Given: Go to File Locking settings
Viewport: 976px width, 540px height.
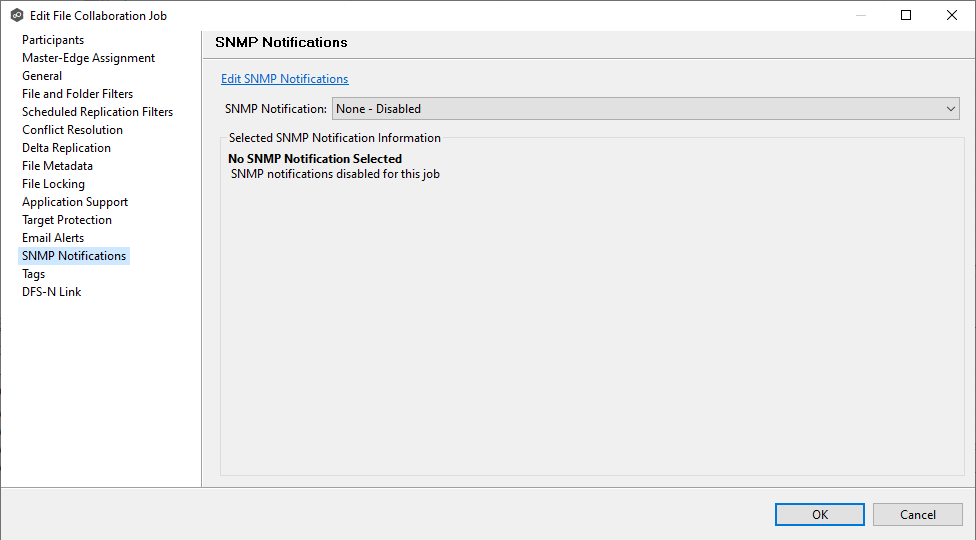Looking at the screenshot, I should [53, 184].
